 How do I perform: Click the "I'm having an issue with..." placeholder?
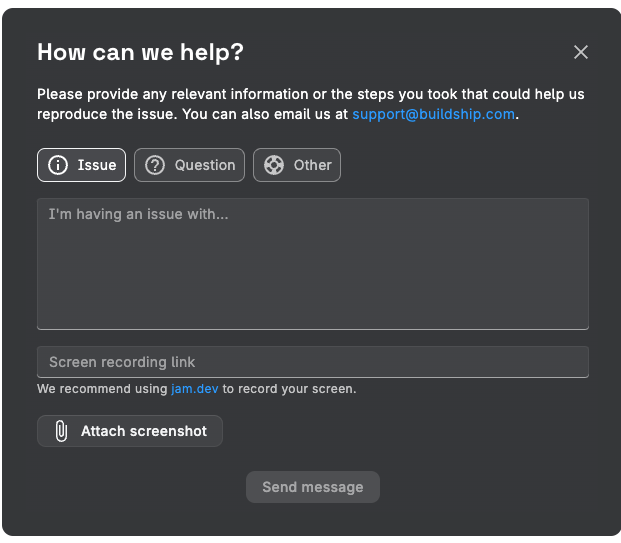[138, 214]
